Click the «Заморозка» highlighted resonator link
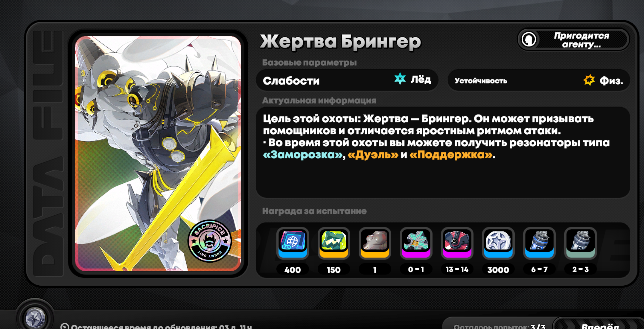The height and width of the screenshot is (329, 644). [303, 155]
